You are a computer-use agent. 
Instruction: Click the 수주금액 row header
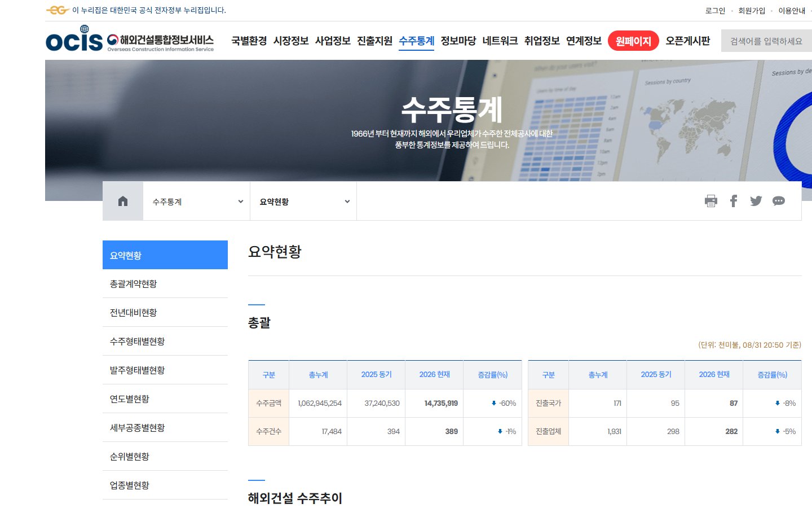tap(268, 403)
